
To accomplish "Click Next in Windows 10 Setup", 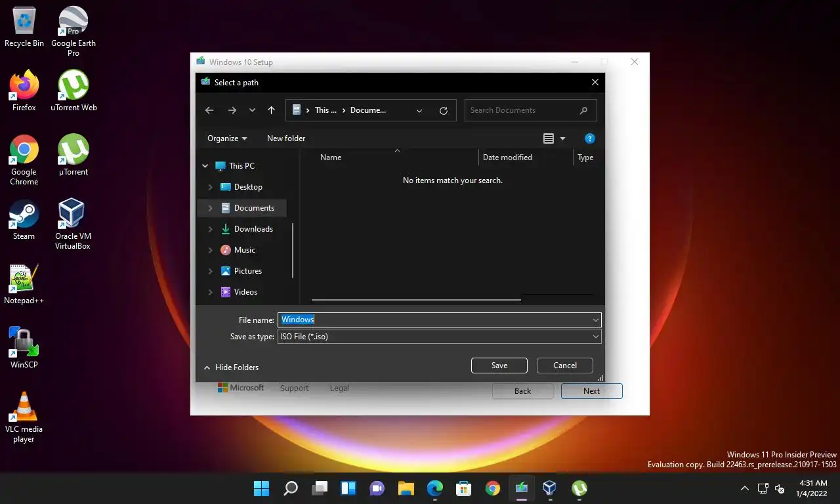I will [592, 390].
